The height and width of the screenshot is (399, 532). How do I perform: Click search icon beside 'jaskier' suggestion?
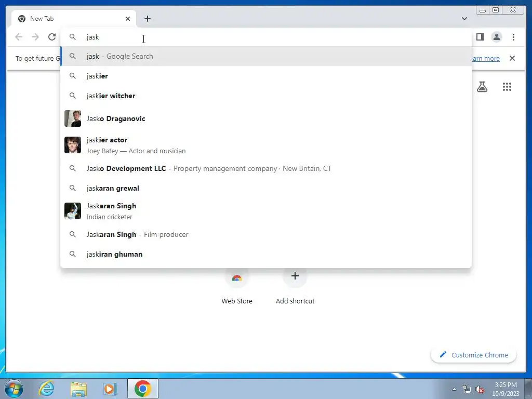(x=73, y=76)
